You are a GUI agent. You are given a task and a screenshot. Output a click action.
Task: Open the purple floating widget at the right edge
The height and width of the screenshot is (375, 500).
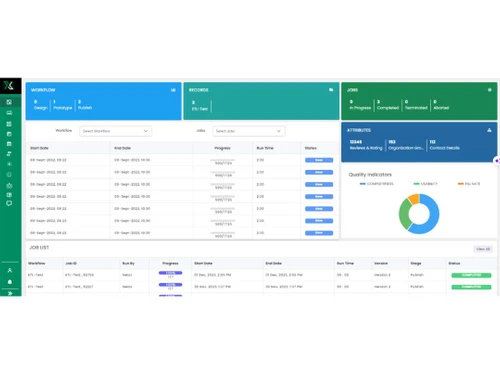coord(497,161)
